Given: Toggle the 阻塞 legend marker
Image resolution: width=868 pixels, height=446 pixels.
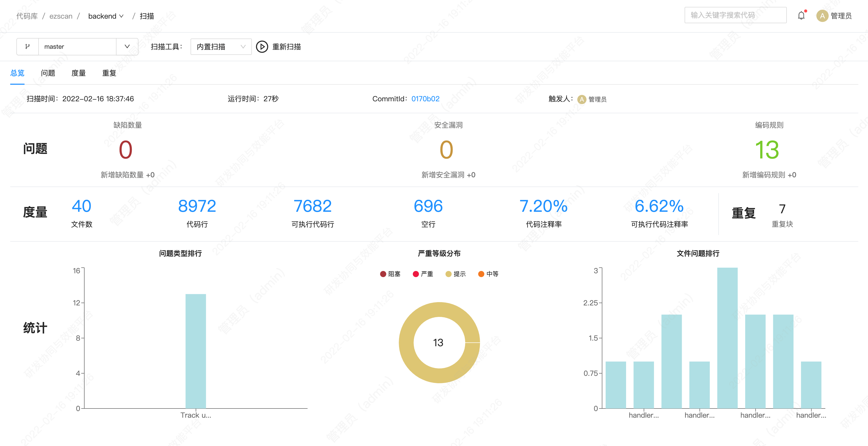Looking at the screenshot, I should (x=383, y=274).
